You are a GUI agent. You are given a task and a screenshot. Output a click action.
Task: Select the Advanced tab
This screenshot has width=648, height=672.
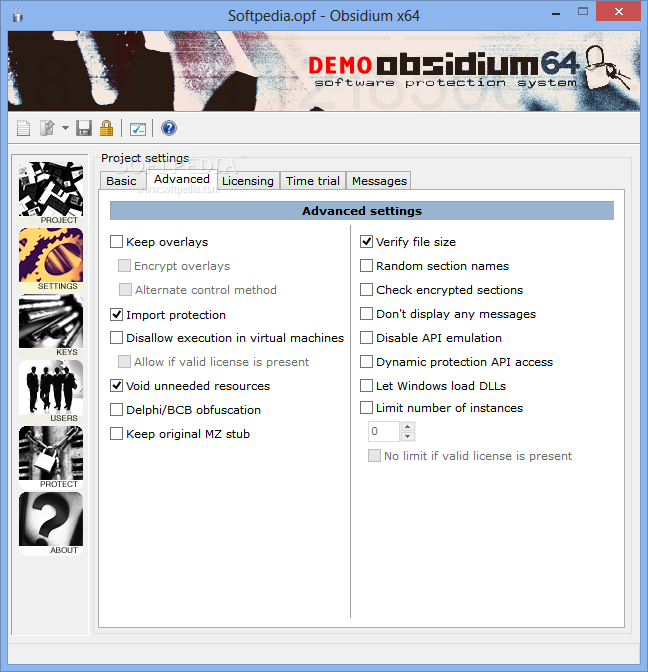click(x=182, y=179)
